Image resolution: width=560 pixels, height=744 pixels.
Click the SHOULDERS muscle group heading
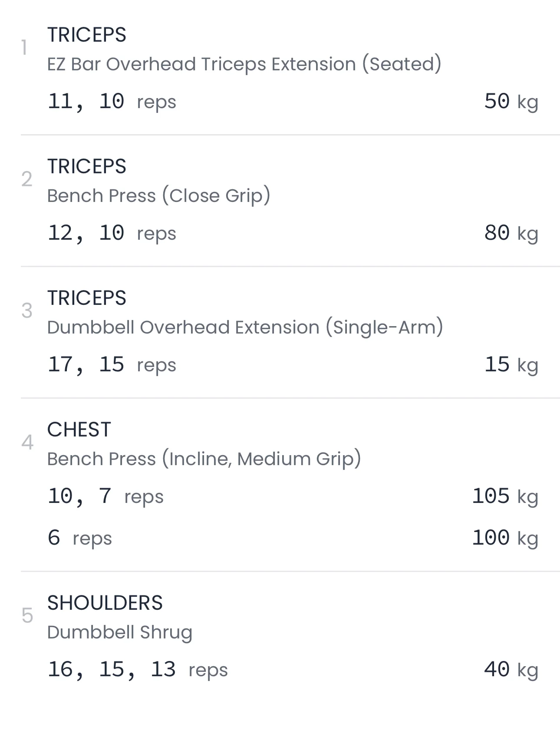(105, 603)
